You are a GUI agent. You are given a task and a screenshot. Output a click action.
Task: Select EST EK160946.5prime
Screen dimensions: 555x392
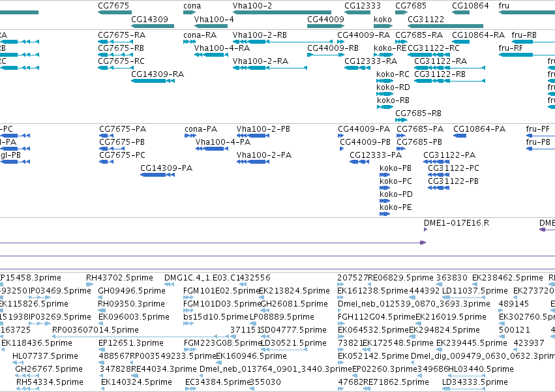click(x=251, y=357)
